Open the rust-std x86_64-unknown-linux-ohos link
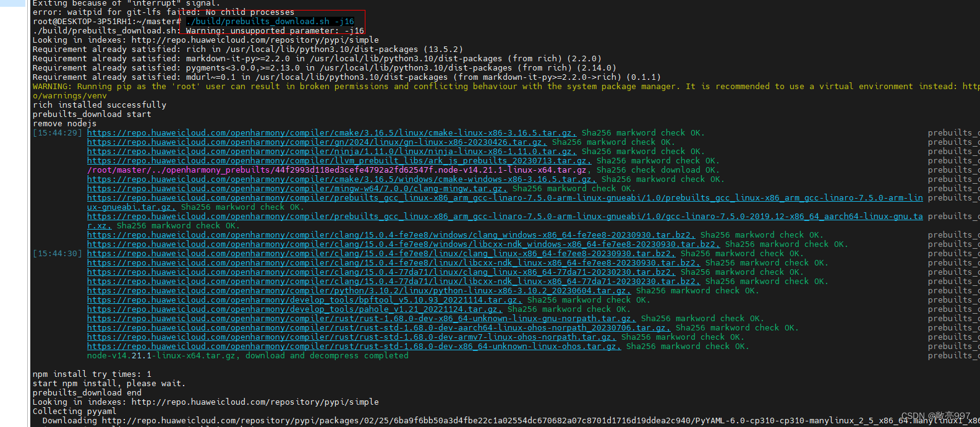980x427 pixels. 354,347
